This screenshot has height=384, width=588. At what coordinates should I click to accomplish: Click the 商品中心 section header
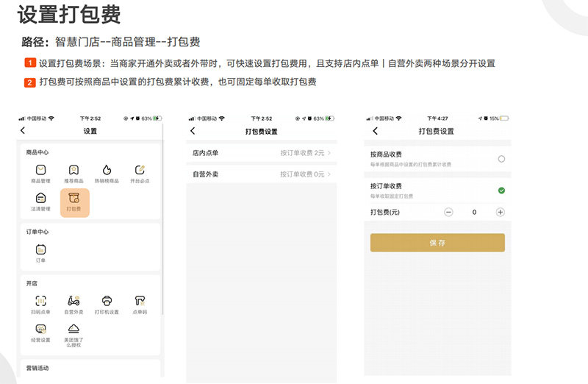click(37, 152)
